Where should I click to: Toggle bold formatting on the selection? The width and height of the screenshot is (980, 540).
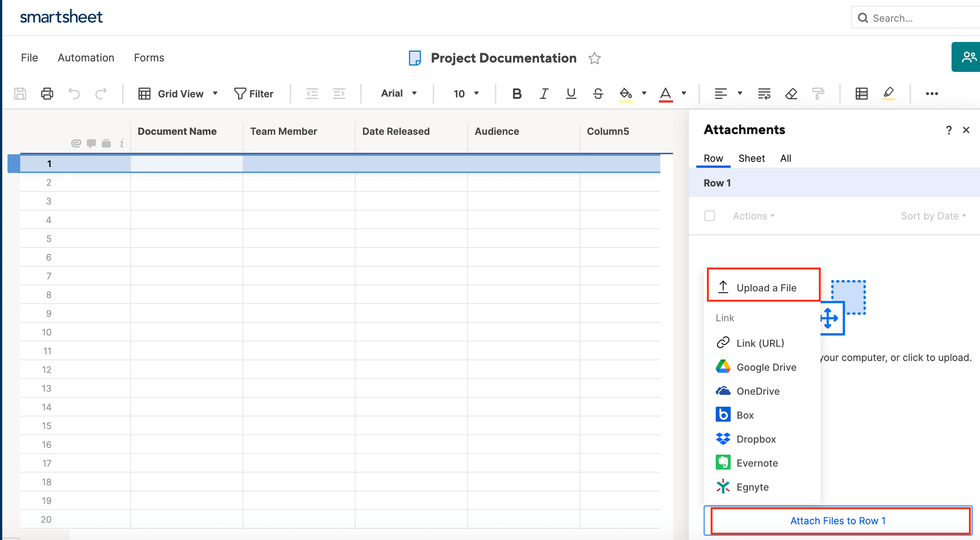pyautogui.click(x=516, y=93)
